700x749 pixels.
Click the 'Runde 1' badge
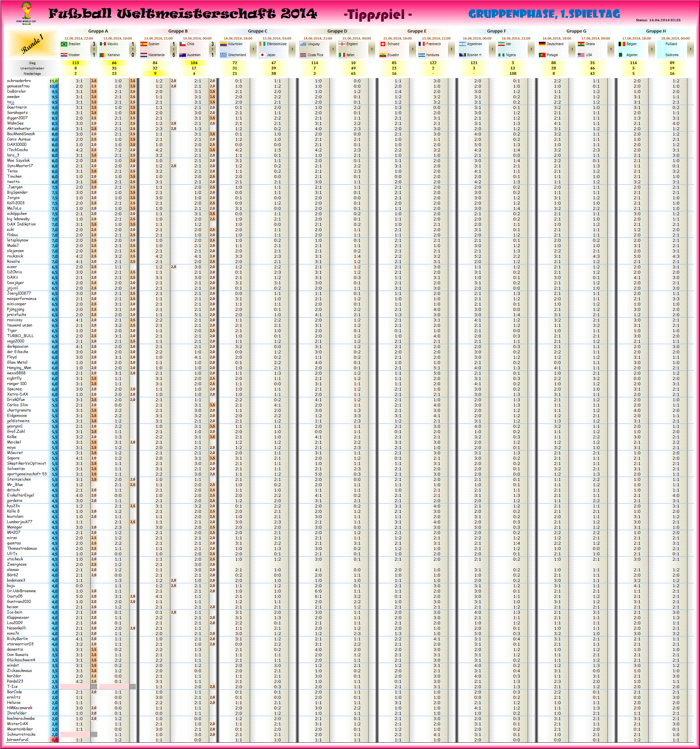tap(33, 44)
